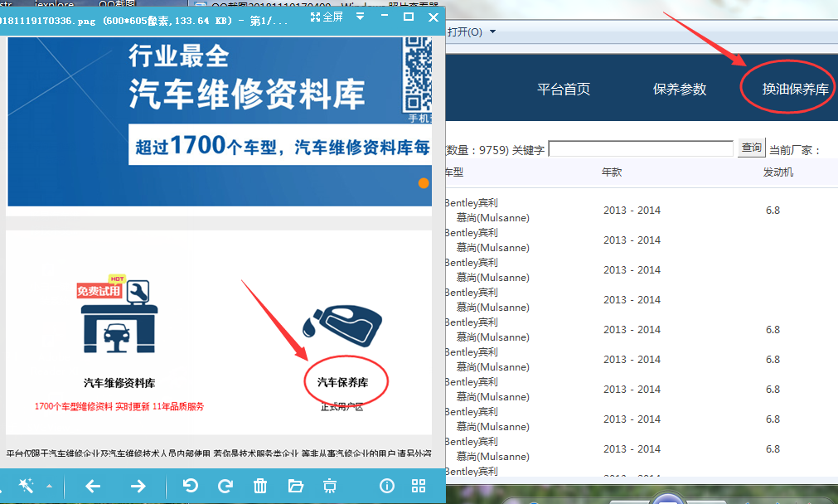Viewport: 838px width, 504px height.
Task: Open the title bar dropdown menu triangle
Action: coord(361,17)
